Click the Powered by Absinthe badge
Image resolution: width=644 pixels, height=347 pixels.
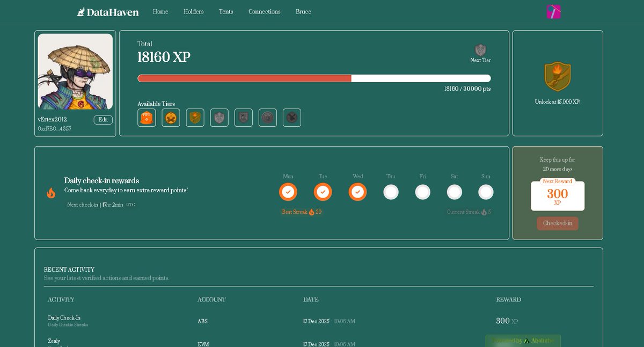(x=523, y=341)
